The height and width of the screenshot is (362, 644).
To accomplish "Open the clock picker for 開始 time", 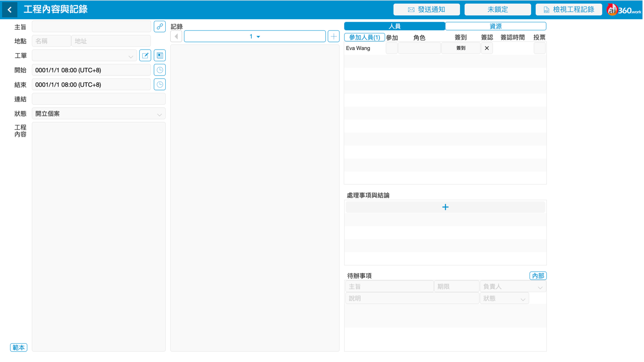I will click(160, 70).
